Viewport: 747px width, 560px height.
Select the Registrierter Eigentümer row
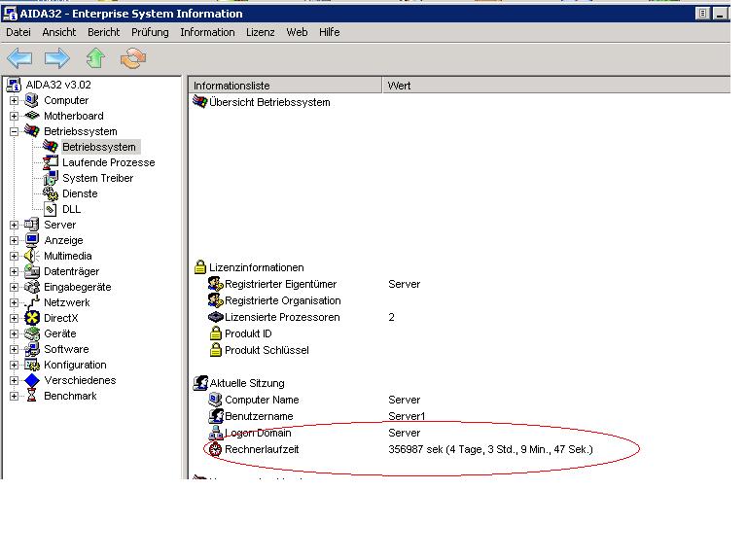314,284
